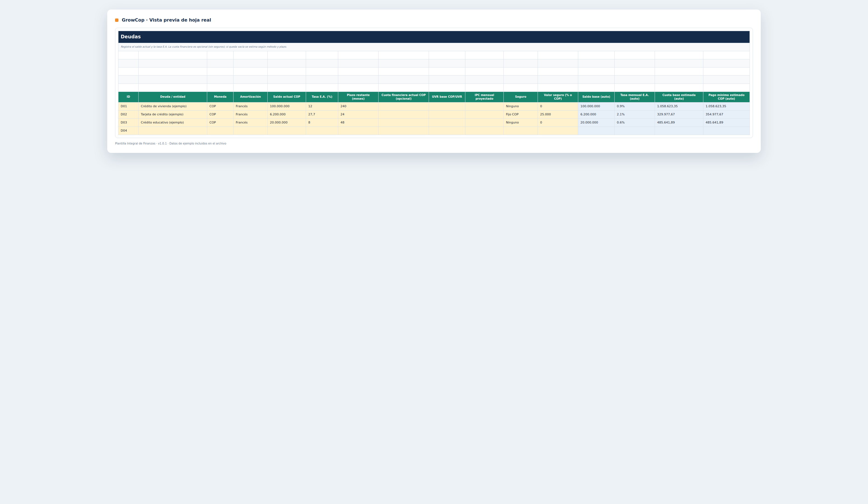The height and width of the screenshot is (504, 868).
Task: Click the 'Cuota base estimada (auto)' header
Action: pos(679,97)
